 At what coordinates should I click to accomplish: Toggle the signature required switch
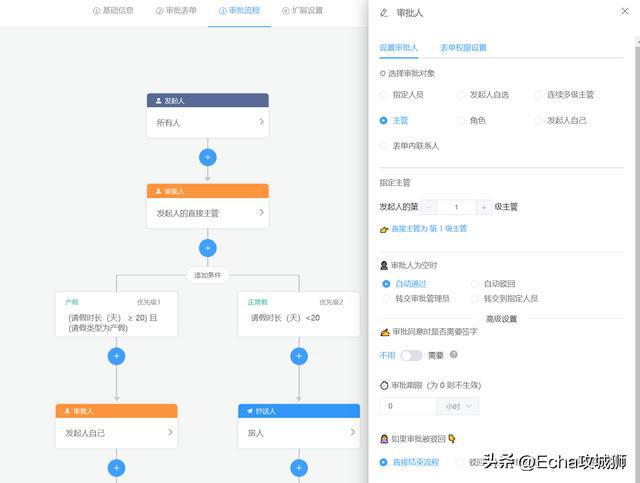[411, 355]
